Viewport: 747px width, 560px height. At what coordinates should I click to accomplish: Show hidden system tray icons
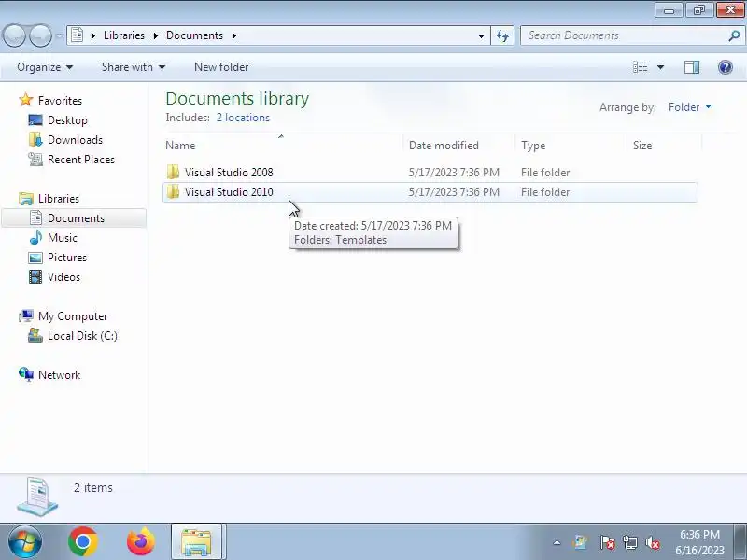click(x=557, y=542)
